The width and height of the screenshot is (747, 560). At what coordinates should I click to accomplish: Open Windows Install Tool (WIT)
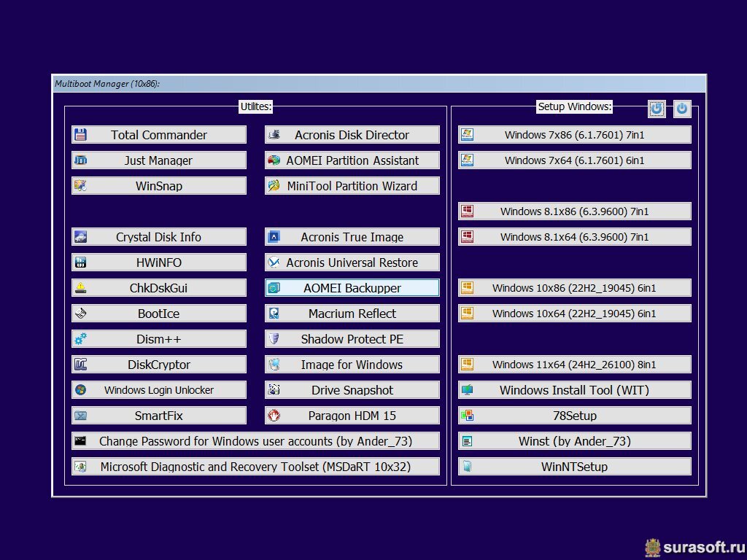(575, 390)
